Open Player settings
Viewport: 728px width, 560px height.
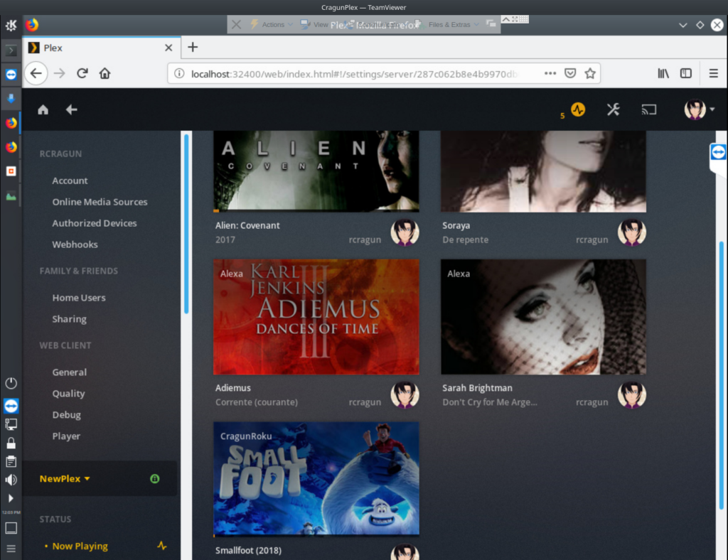(66, 436)
